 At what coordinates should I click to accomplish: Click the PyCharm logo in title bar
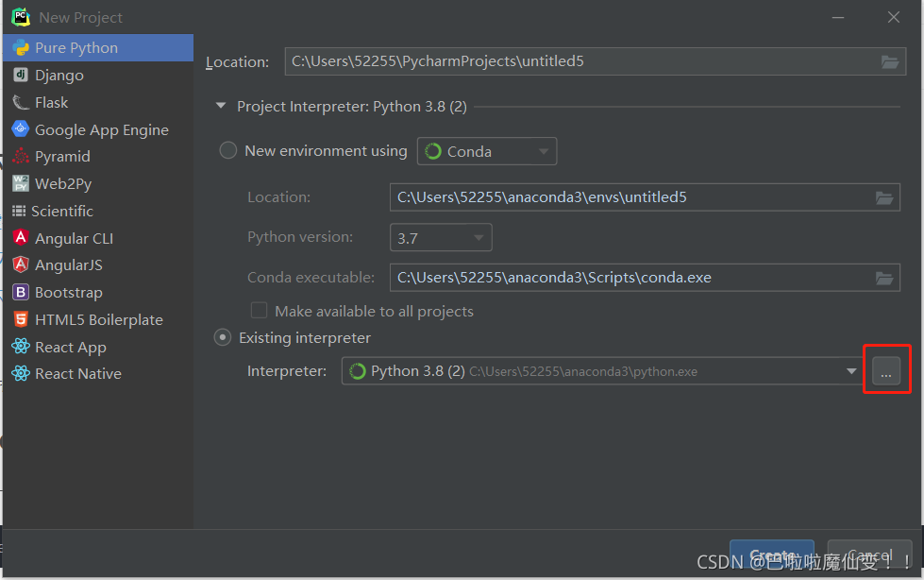click(21, 17)
